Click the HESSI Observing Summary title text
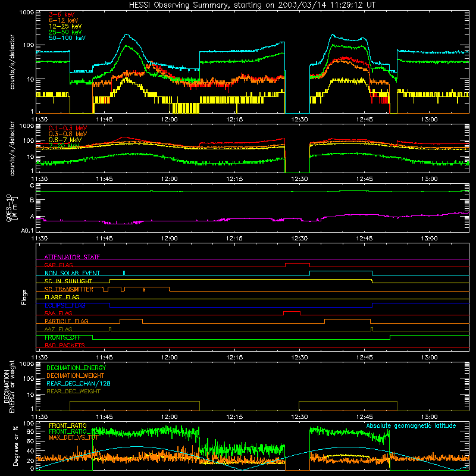 [x=252, y=5]
